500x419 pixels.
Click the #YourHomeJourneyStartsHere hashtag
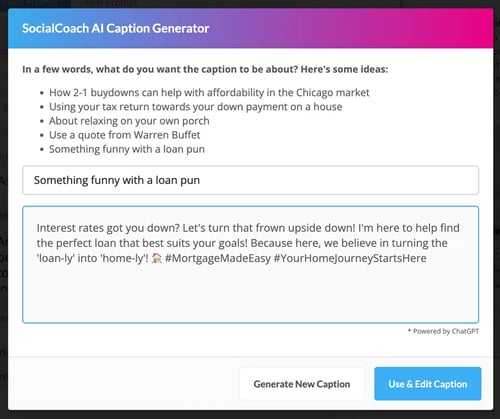point(350,258)
